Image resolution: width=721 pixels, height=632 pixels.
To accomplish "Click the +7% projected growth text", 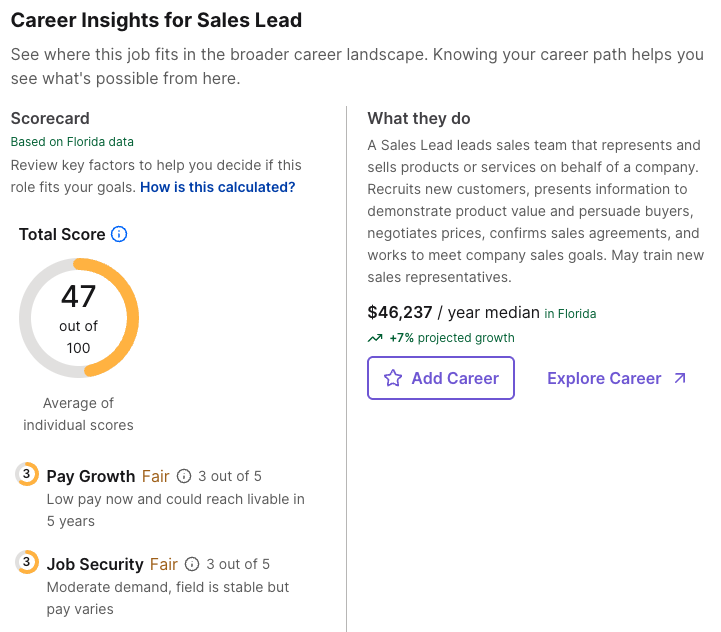I will 452,338.
